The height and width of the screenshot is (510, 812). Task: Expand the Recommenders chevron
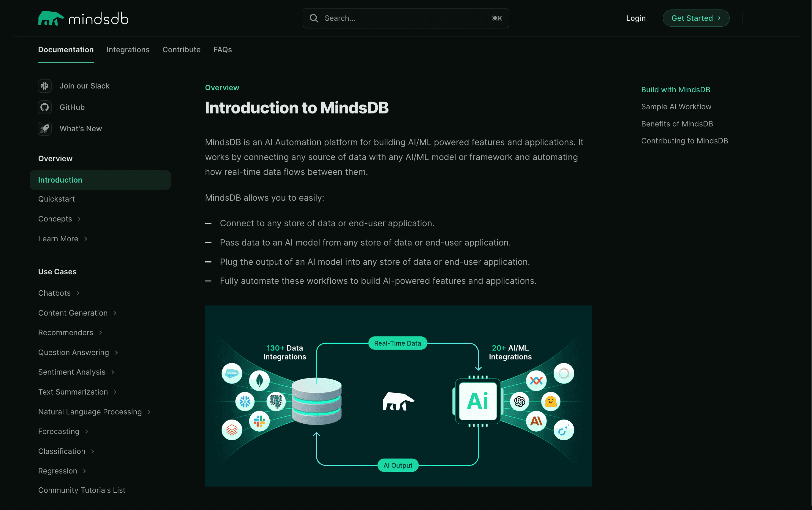[100, 333]
